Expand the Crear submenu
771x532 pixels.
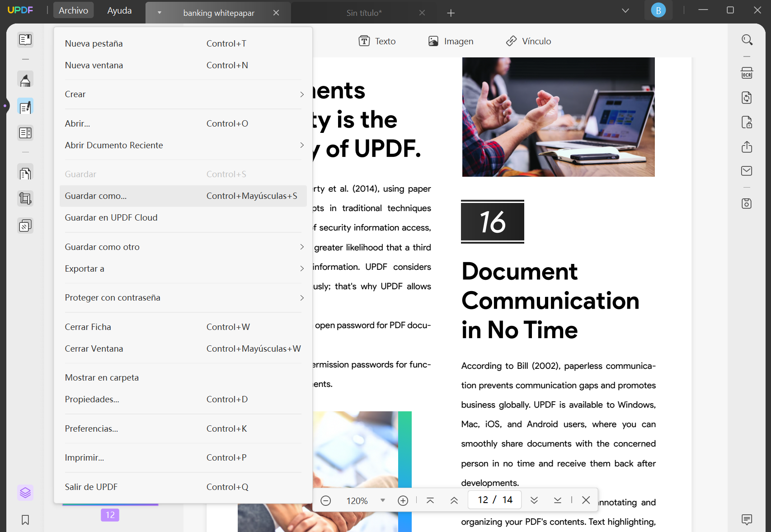click(x=183, y=94)
